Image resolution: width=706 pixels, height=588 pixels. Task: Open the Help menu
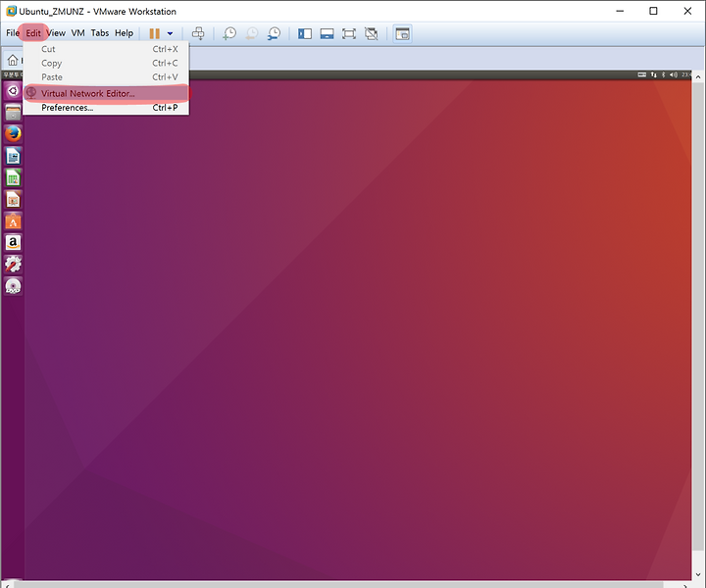click(124, 33)
